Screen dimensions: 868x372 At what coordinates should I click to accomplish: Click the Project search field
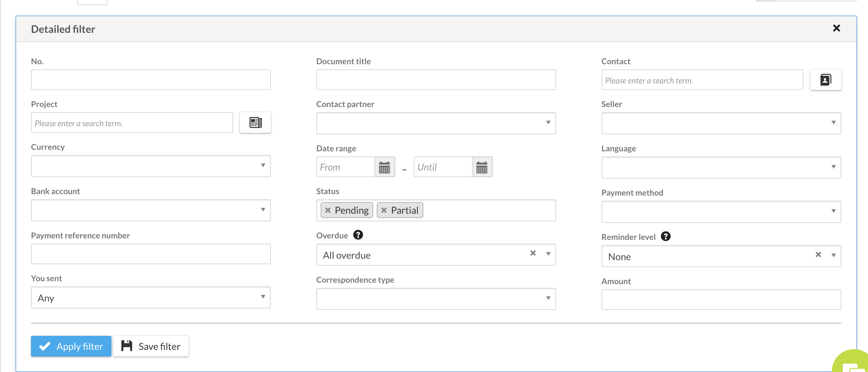click(x=132, y=123)
